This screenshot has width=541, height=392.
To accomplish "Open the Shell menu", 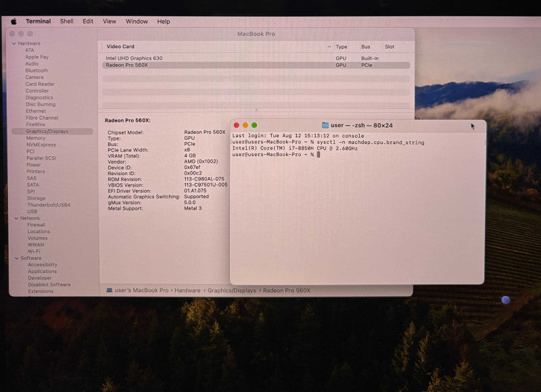I will tap(66, 22).
